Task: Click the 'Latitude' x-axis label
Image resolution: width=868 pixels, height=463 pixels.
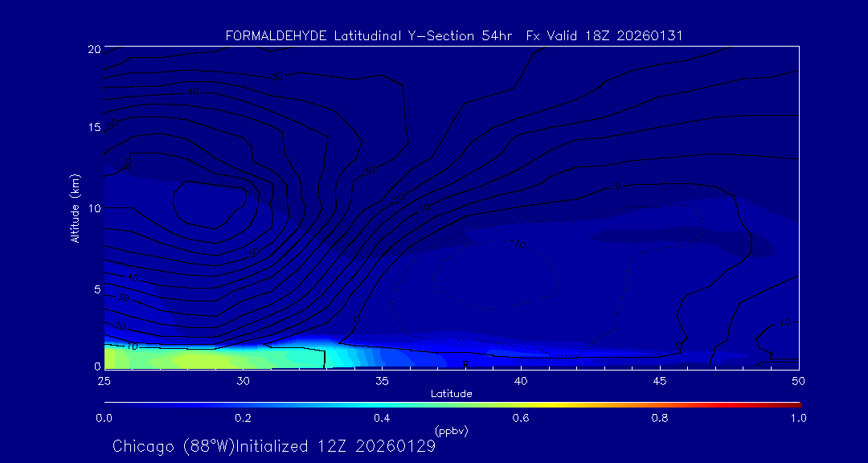Action: click(451, 393)
